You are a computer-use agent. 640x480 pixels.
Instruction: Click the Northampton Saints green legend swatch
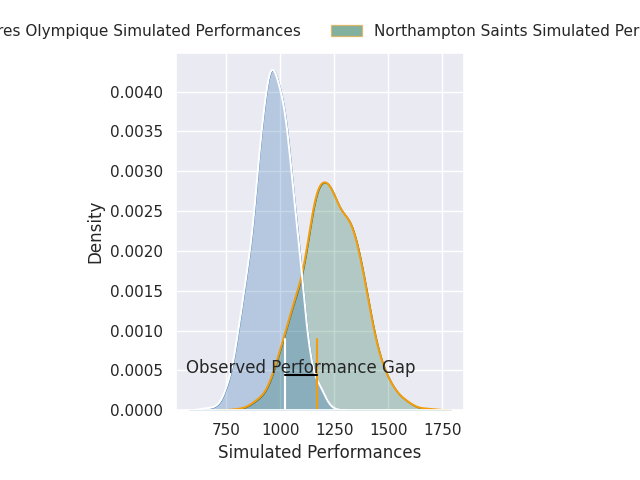[347, 31]
